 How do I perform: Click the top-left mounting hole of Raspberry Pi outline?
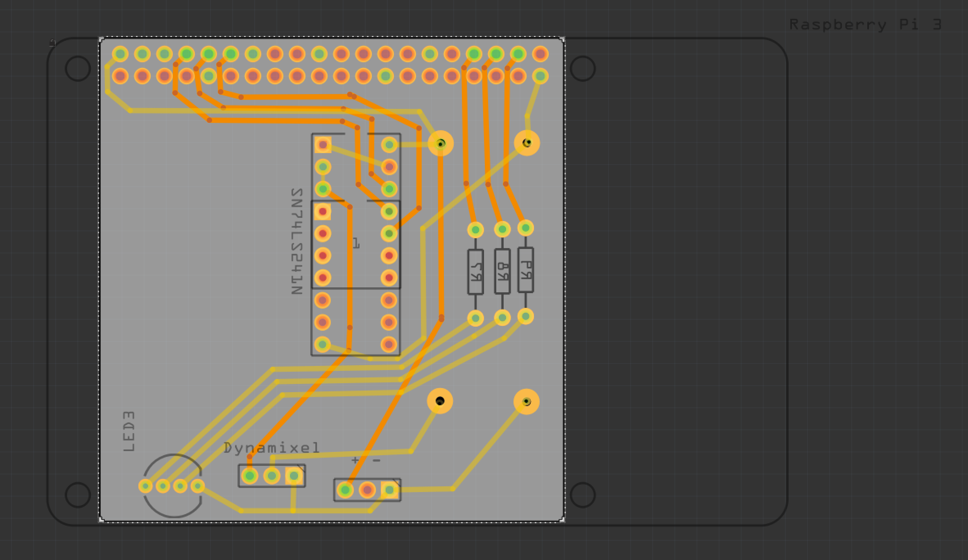(78, 68)
